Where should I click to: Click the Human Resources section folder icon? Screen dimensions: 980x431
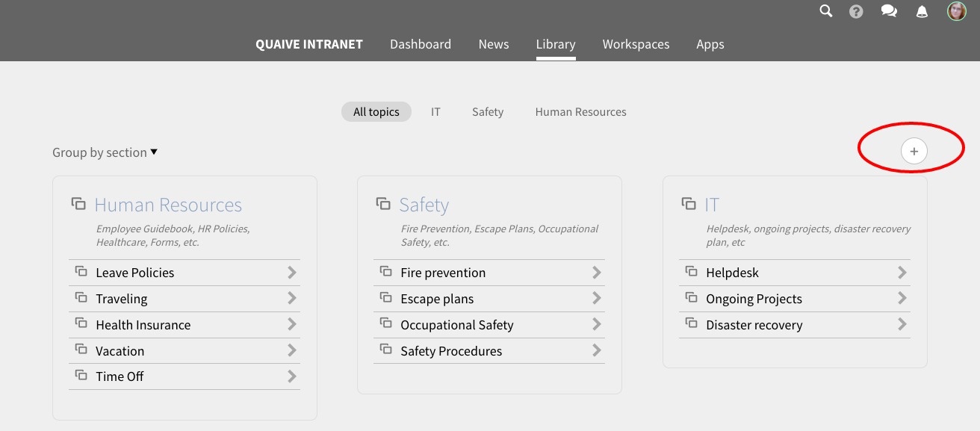tap(78, 204)
